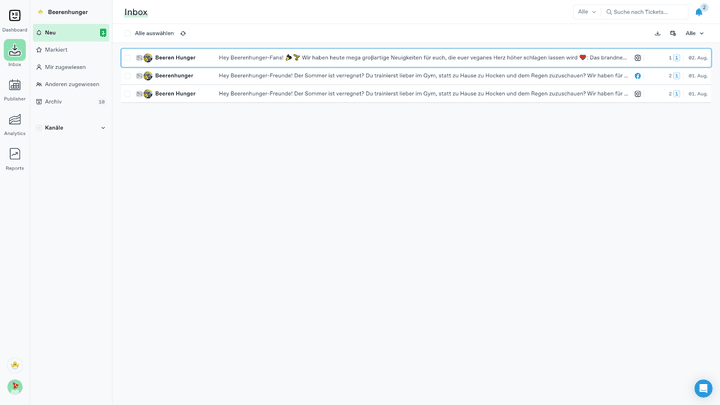Click the download icon above ticket list
This screenshot has width=720, height=405.
(657, 34)
